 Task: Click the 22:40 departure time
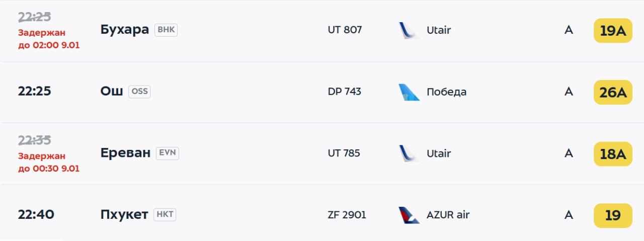pos(36,215)
